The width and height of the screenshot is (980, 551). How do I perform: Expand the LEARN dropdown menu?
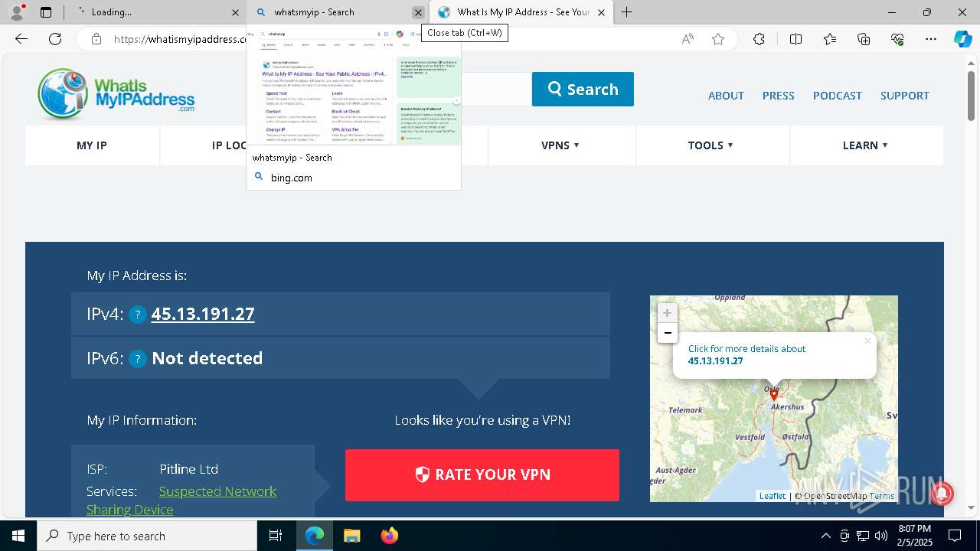tap(865, 145)
